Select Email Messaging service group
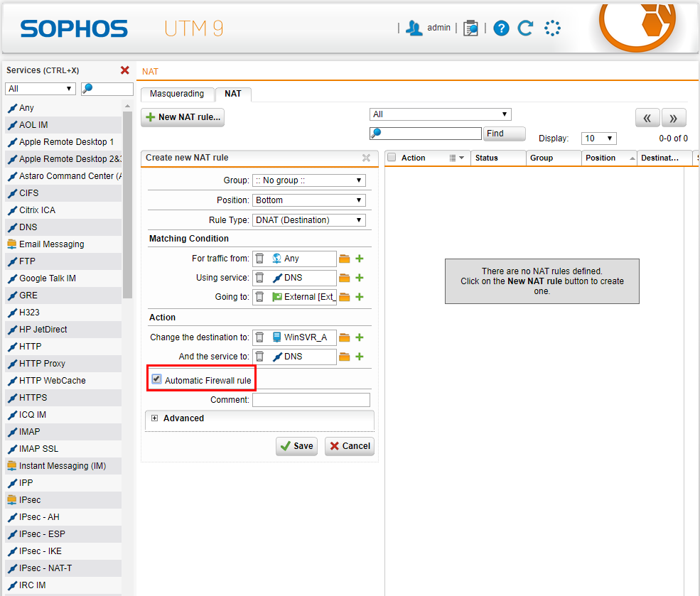The width and height of the screenshot is (700, 596). pyautogui.click(x=63, y=244)
